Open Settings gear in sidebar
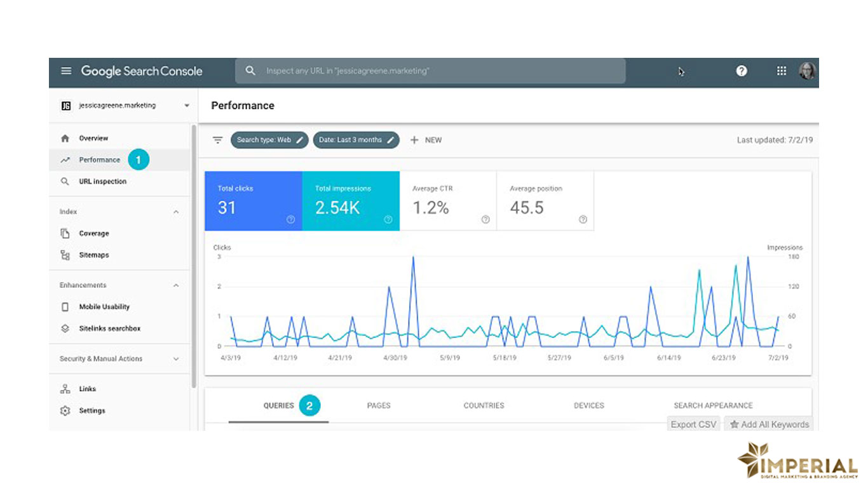868x488 pixels. click(x=92, y=411)
